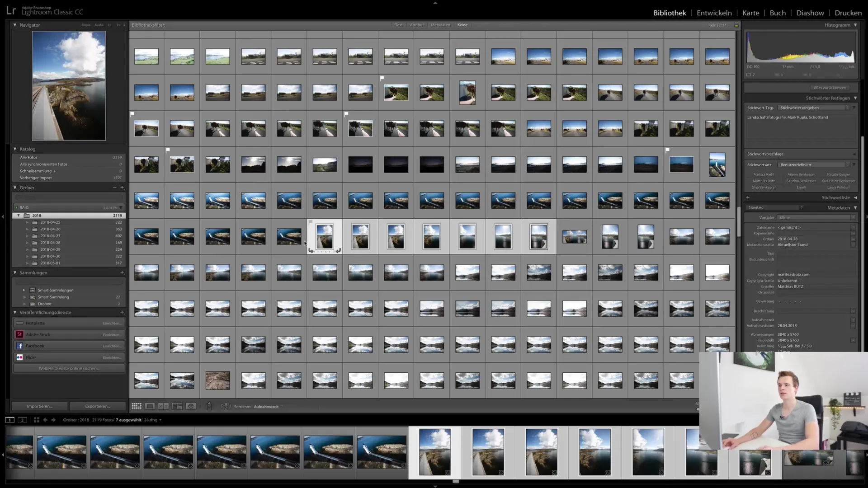Toggle flag on first selected portrait thumbnail
This screenshot has width=868, height=488.
[x=310, y=222]
